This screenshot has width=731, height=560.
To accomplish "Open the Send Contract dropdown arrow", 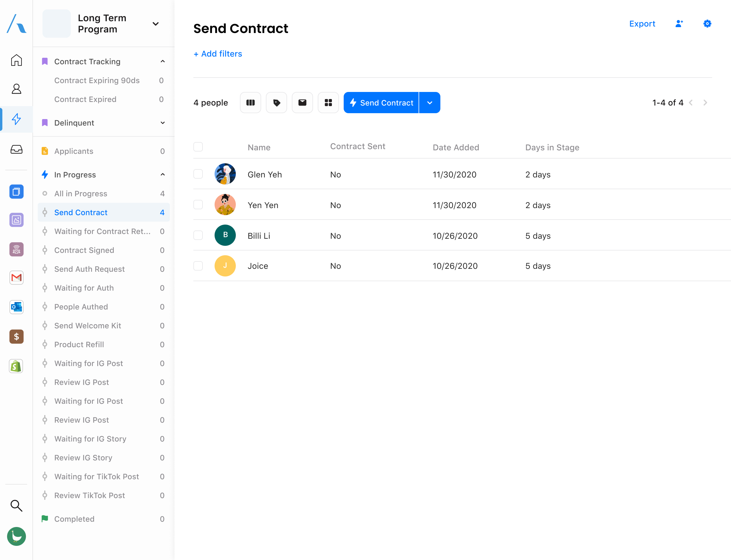I will click(x=430, y=103).
